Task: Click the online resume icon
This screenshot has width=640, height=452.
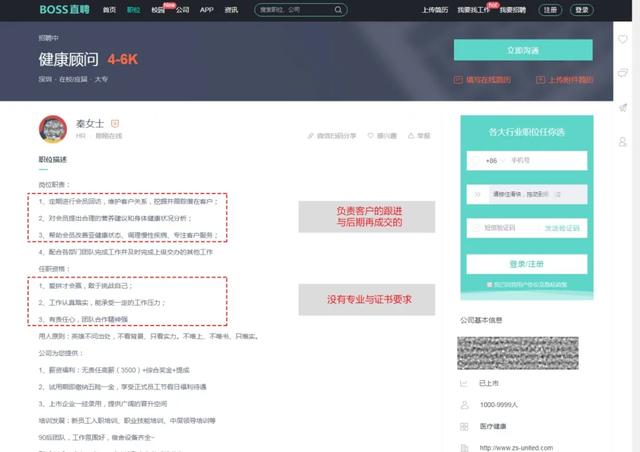Action: (x=458, y=80)
